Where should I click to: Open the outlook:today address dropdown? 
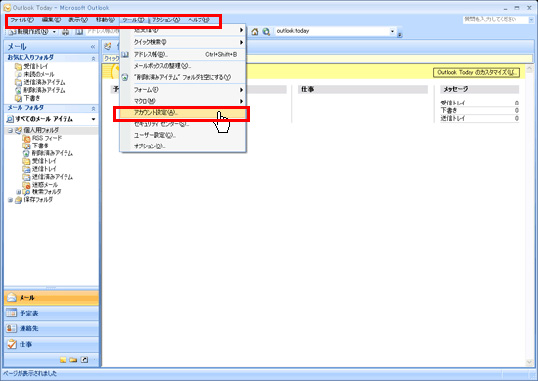pos(392,31)
